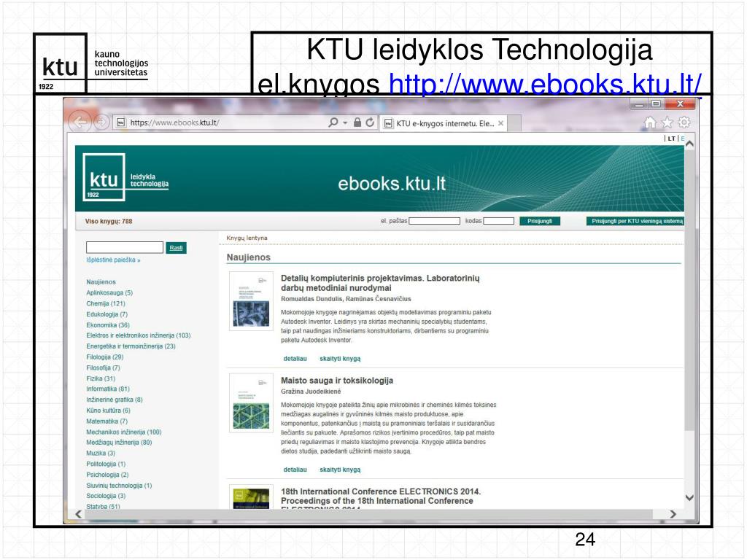
Task: Open the Ekonomika (36) category
Action: (108, 324)
